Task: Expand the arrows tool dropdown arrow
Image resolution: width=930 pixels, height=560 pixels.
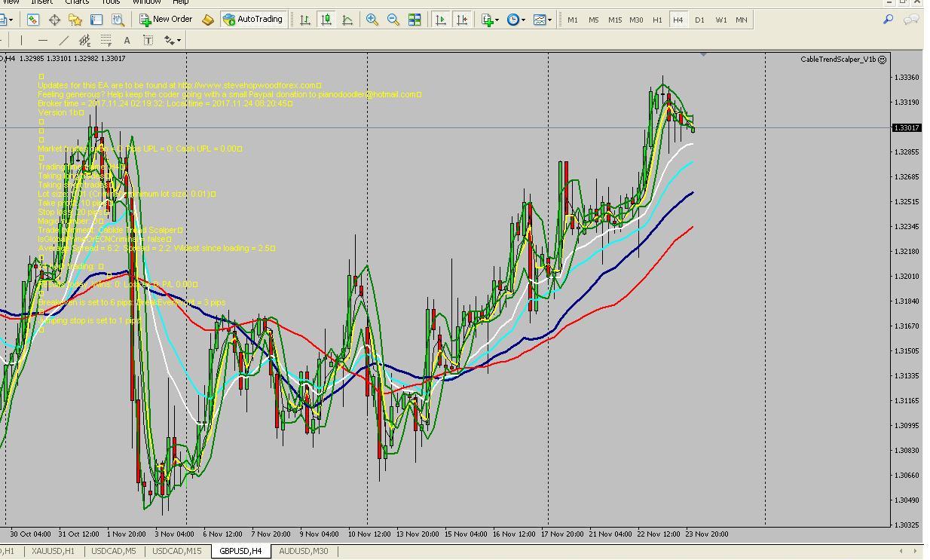Action: pyautogui.click(x=179, y=41)
